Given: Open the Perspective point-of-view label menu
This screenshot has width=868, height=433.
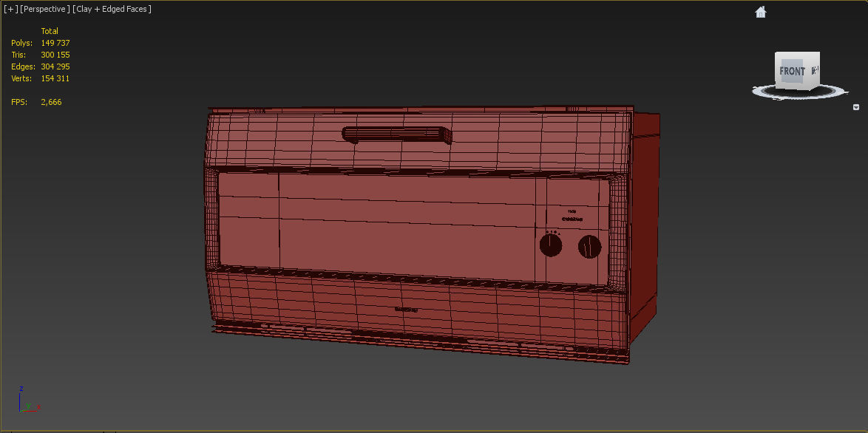Looking at the screenshot, I should (x=45, y=9).
